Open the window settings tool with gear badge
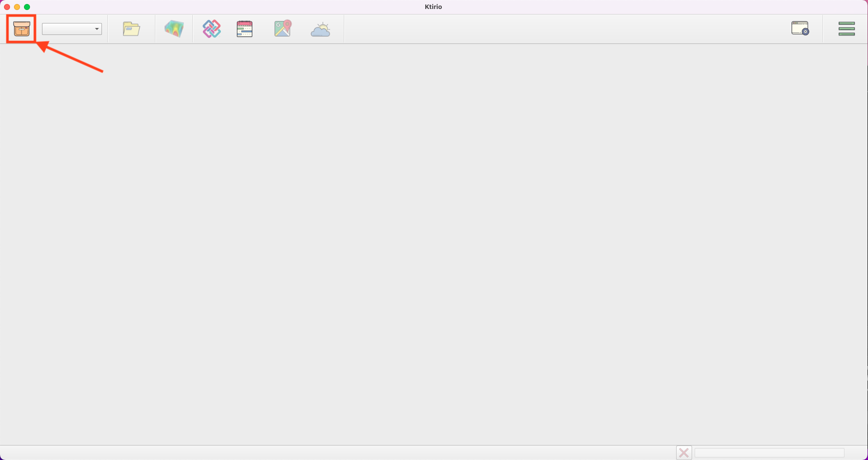This screenshot has width=868, height=460. pyautogui.click(x=800, y=28)
